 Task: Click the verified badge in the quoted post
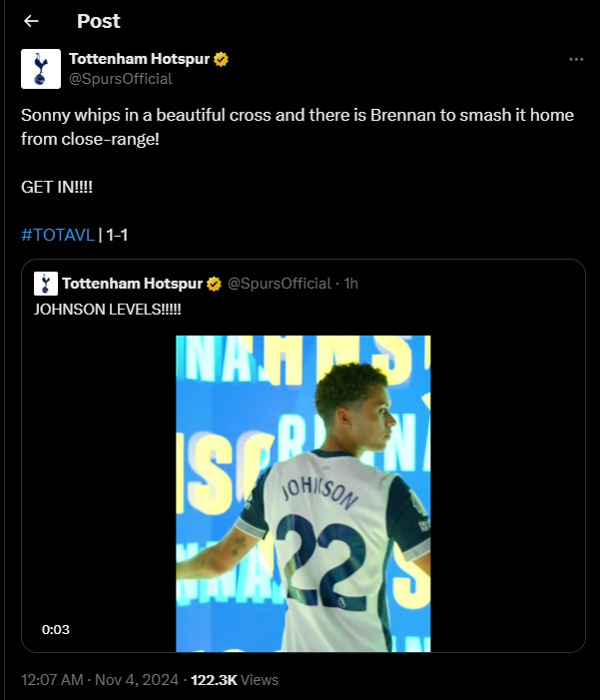pos(214,284)
